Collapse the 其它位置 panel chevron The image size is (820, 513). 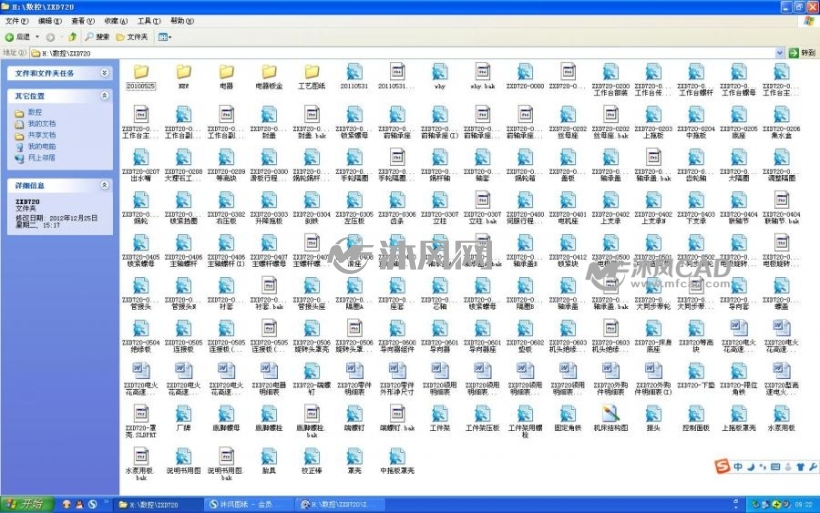[x=104, y=96]
